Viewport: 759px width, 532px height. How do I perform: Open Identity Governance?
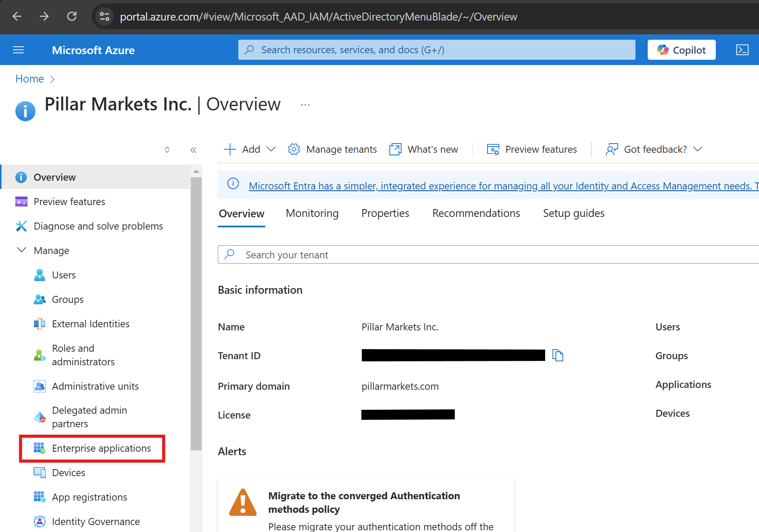pos(96,522)
